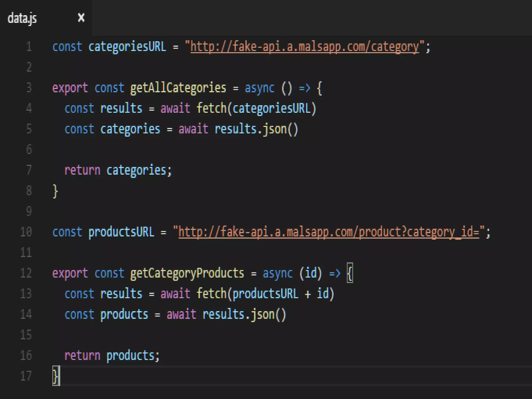
Task: Click the fetch call on line 4
Action: 211,108
